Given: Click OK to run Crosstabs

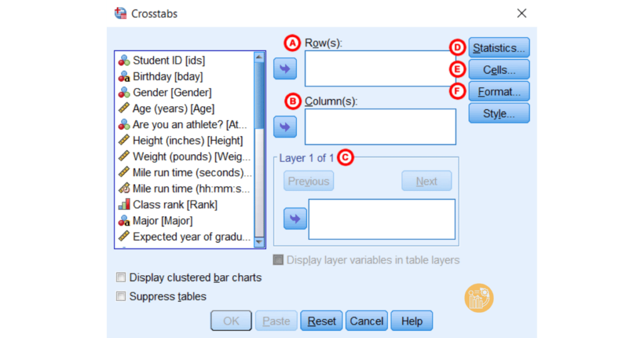Looking at the screenshot, I should point(231,320).
